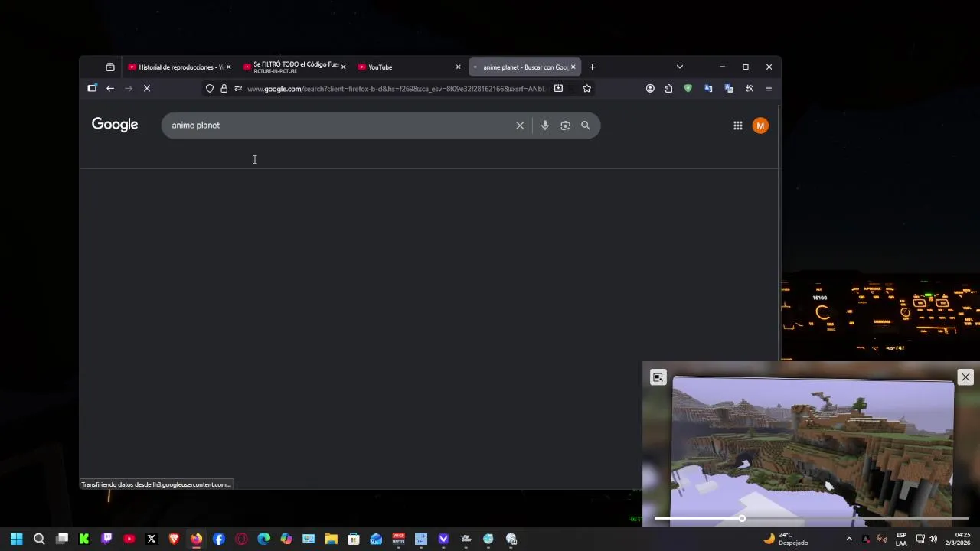Close the Historial de reproducciones tab
This screenshot has height=551, width=980.
pyautogui.click(x=228, y=67)
